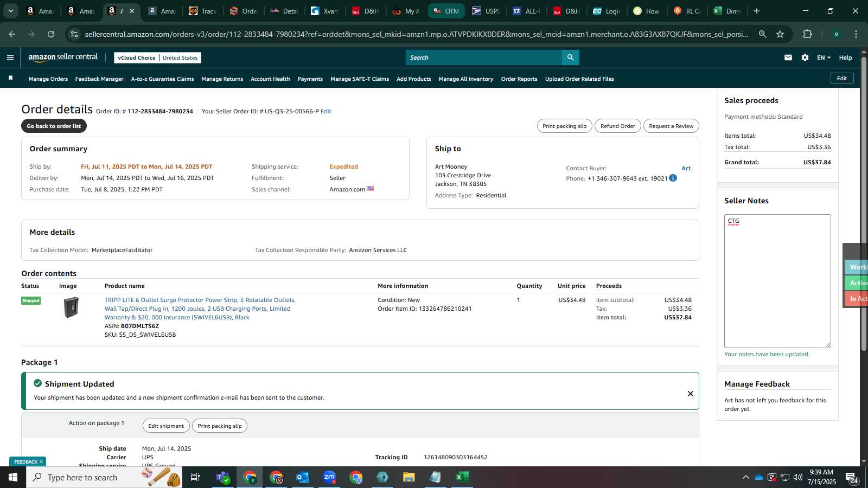Viewport: 868px width, 488px height.
Task: Open Manage Orders menu item
Action: [x=48, y=79]
